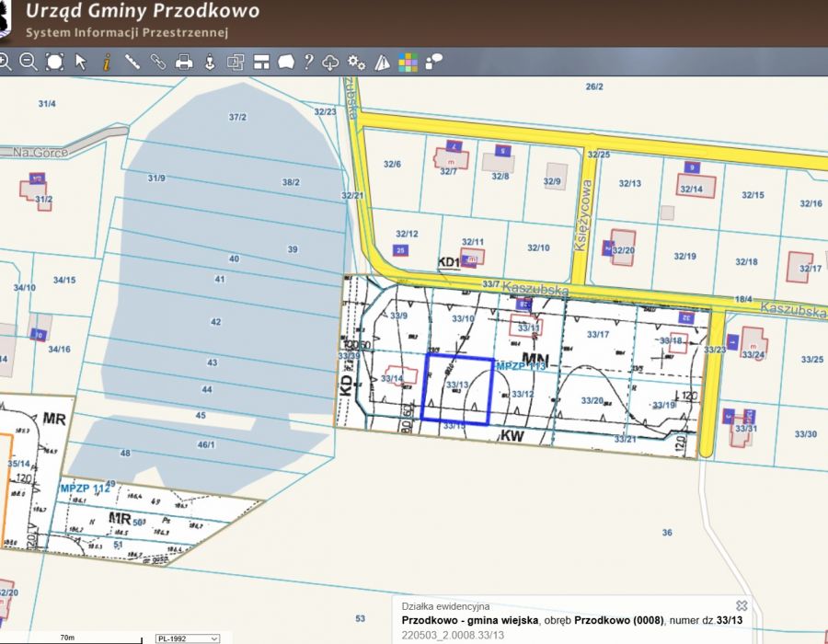Viewport: 828px width, 644px height.
Task: Click the polygon area shape tool
Action: click(x=285, y=62)
